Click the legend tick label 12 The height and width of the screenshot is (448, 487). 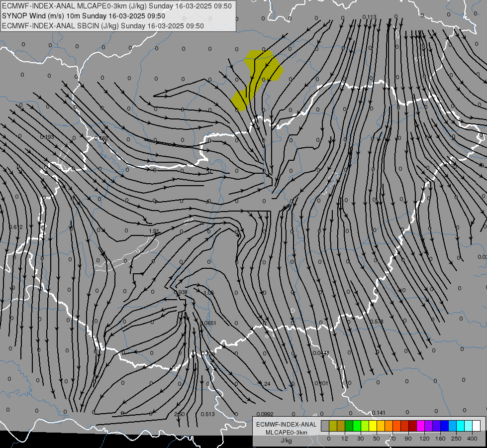click(345, 439)
